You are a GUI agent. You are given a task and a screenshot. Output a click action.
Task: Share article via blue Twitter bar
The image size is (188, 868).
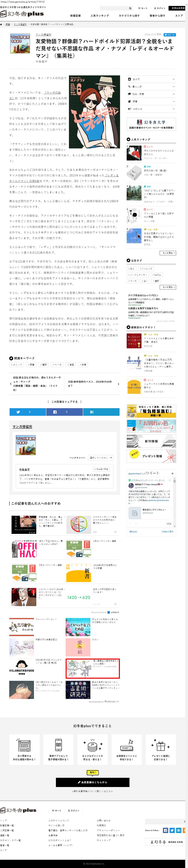click(28, 412)
